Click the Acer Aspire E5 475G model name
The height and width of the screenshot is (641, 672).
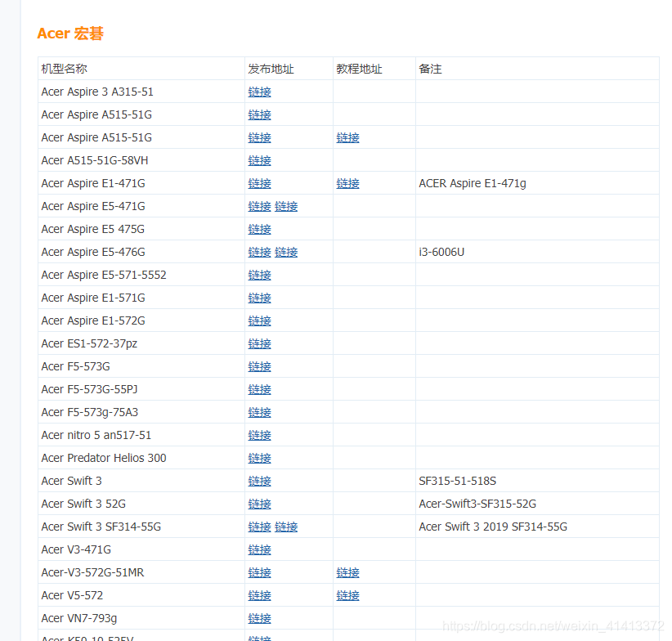tap(93, 229)
